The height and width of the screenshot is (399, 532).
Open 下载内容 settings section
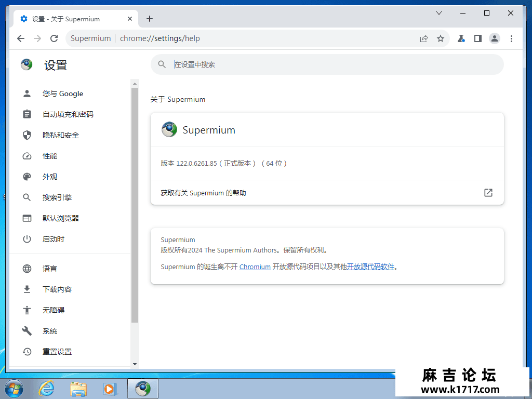(x=70, y=289)
